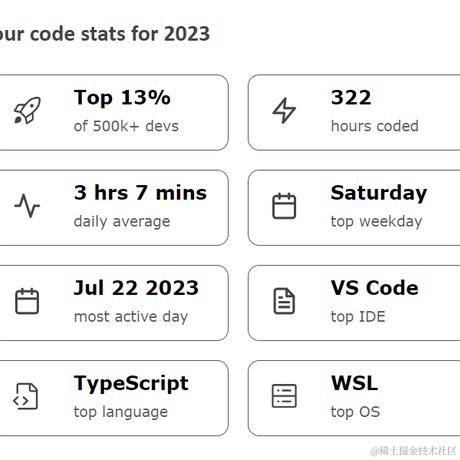Click the 'of 500k+ devs' subtitle

pyautogui.click(x=126, y=126)
